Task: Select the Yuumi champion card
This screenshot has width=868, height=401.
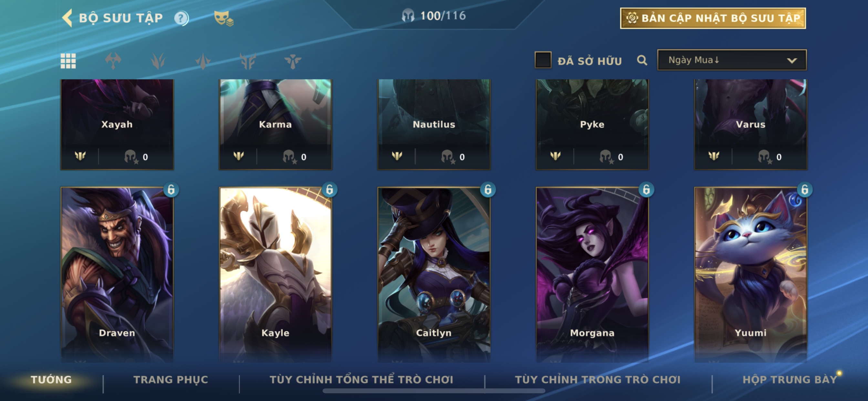Action: [x=750, y=274]
